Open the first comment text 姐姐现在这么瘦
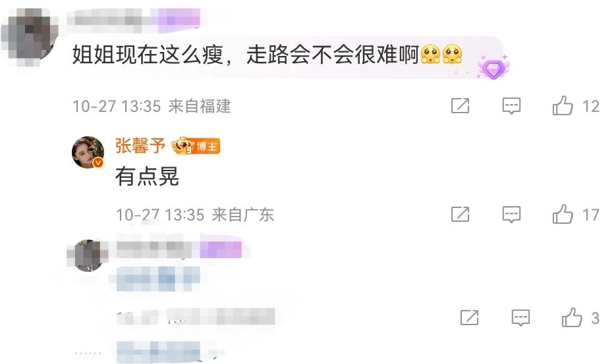 (148, 55)
